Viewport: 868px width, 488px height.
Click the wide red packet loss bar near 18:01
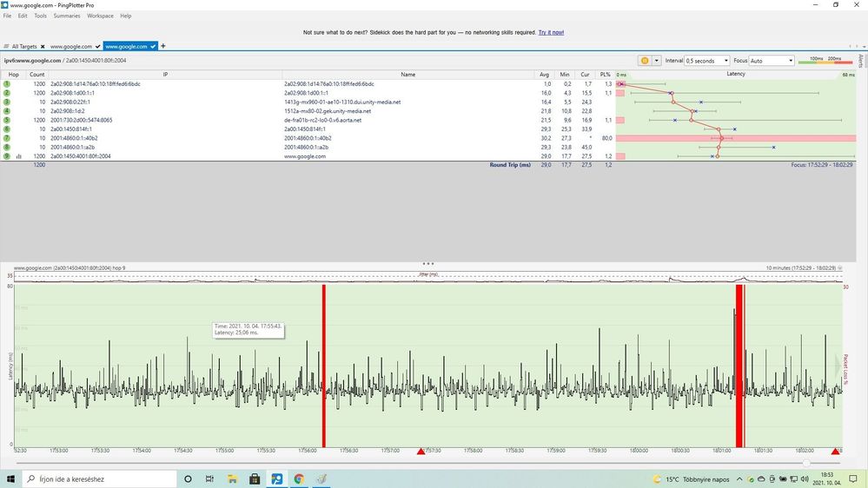(739, 366)
